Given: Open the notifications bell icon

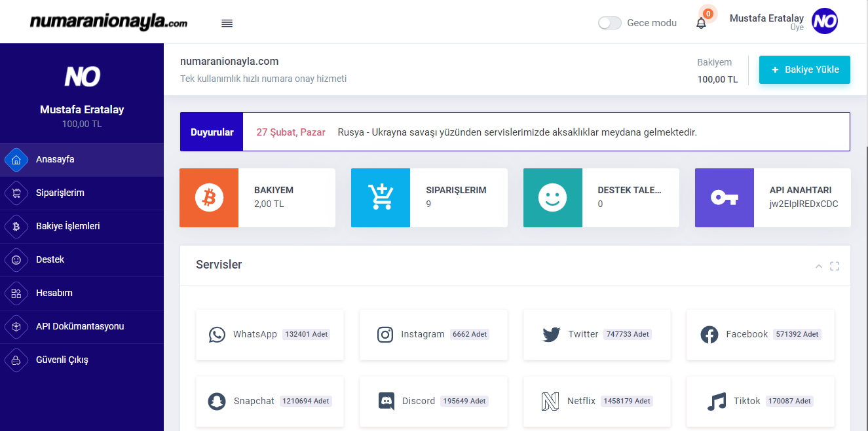Looking at the screenshot, I should click(701, 24).
